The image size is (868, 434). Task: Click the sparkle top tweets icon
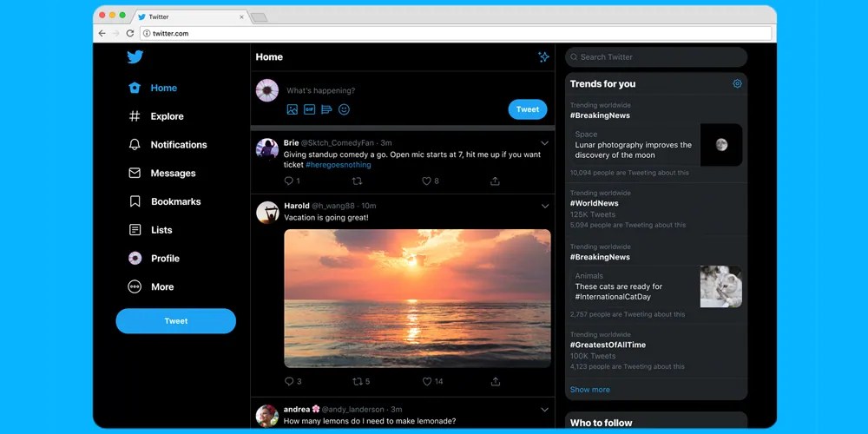543,57
